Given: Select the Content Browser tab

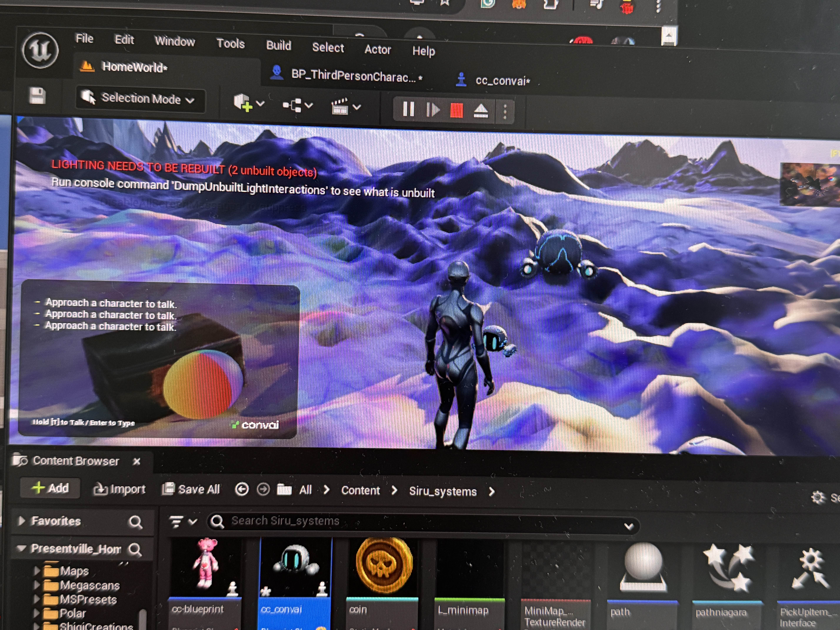Looking at the screenshot, I should [76, 461].
